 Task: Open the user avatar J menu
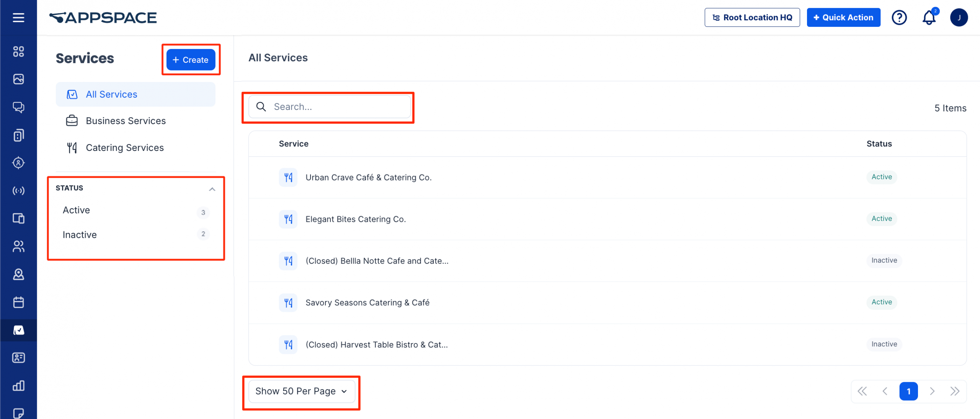pyautogui.click(x=959, y=18)
